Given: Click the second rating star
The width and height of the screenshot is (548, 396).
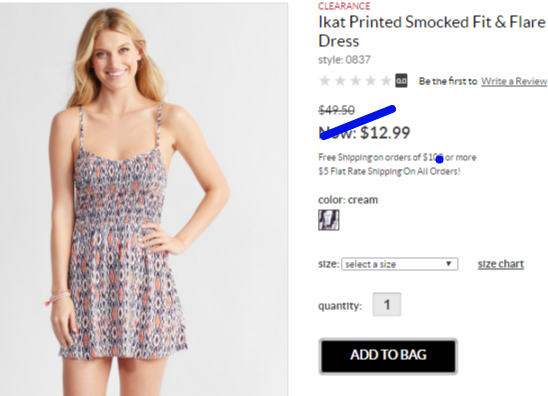Looking at the screenshot, I should click(340, 81).
